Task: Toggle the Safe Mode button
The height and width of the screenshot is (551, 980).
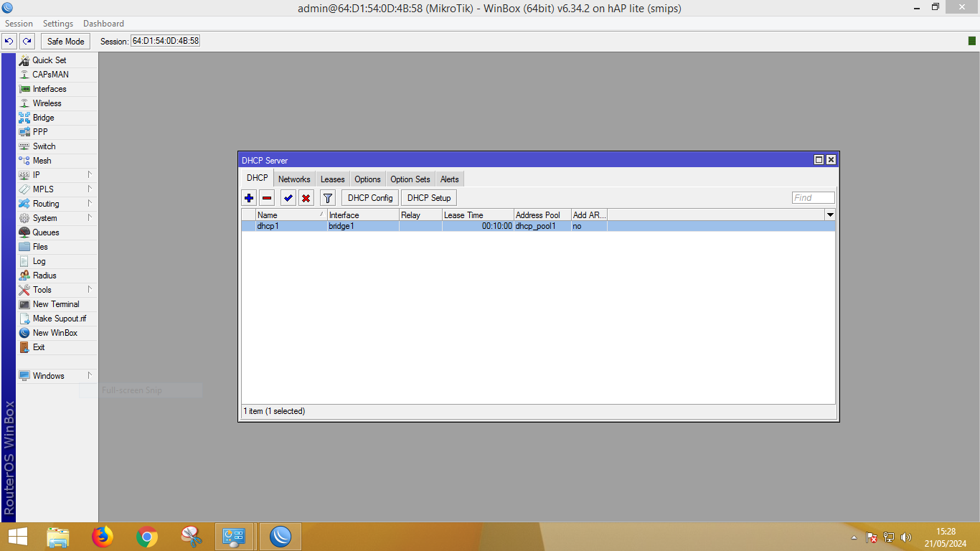Action: tap(66, 42)
